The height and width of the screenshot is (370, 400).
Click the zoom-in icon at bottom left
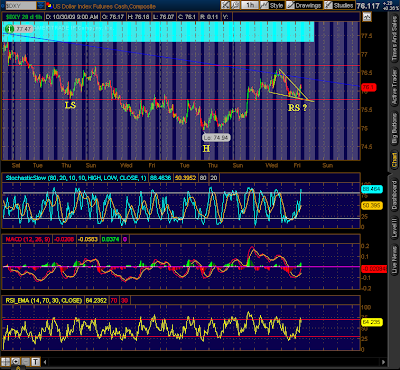tap(15, 362)
